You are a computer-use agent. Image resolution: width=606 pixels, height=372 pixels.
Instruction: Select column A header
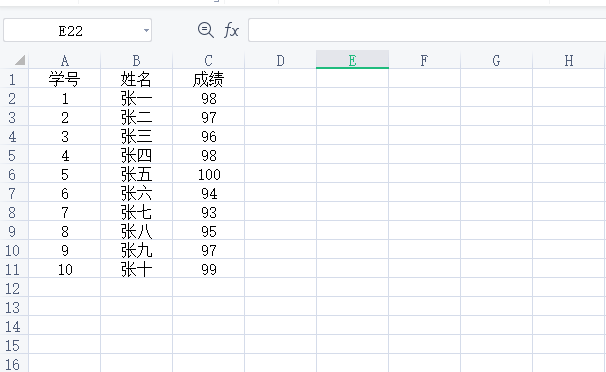[x=65, y=60]
